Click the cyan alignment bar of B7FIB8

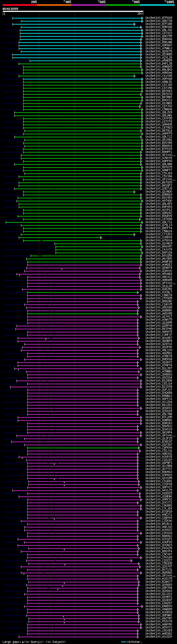[74, 24]
